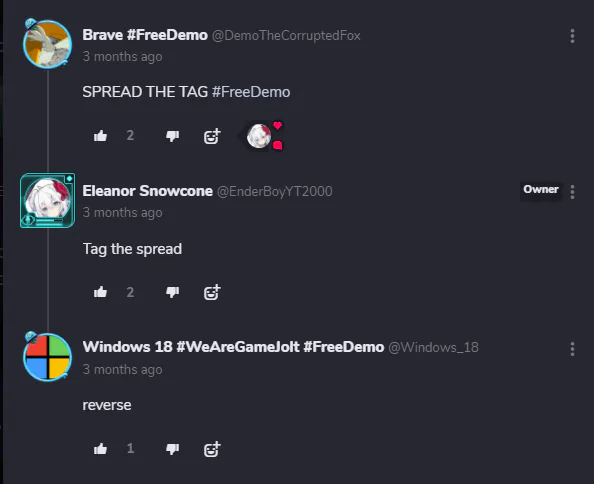Like Brave's SPREAD THE TAG comment
The width and height of the screenshot is (594, 484).
100,136
